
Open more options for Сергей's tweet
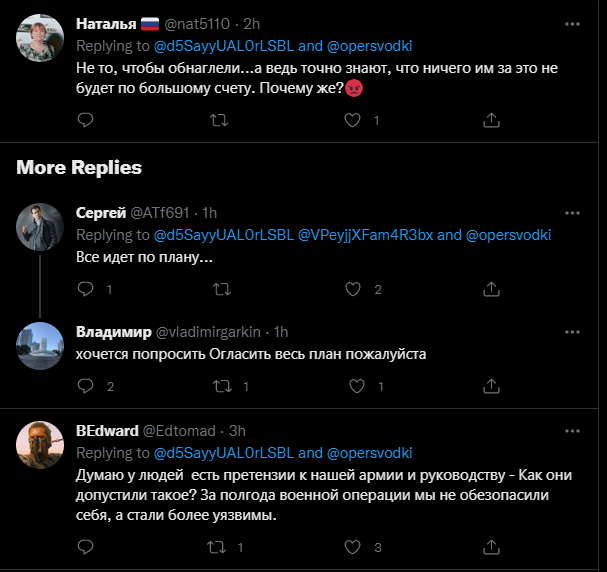click(x=572, y=213)
